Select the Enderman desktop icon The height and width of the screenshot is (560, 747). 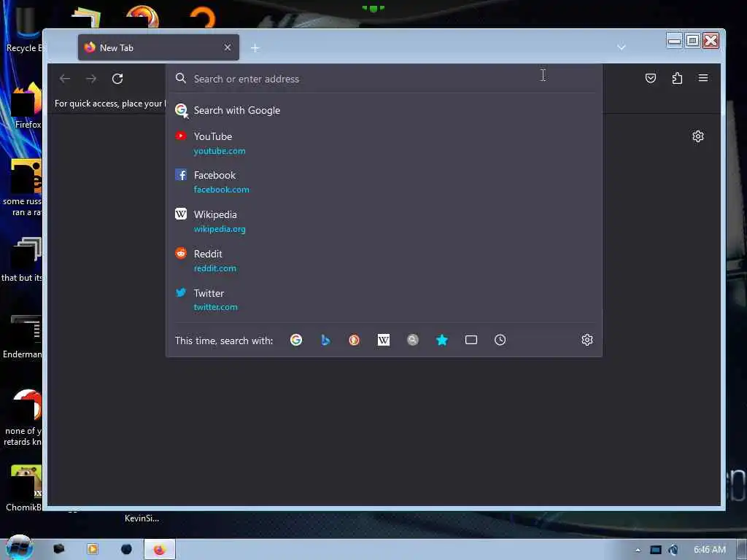pyautogui.click(x=22, y=335)
